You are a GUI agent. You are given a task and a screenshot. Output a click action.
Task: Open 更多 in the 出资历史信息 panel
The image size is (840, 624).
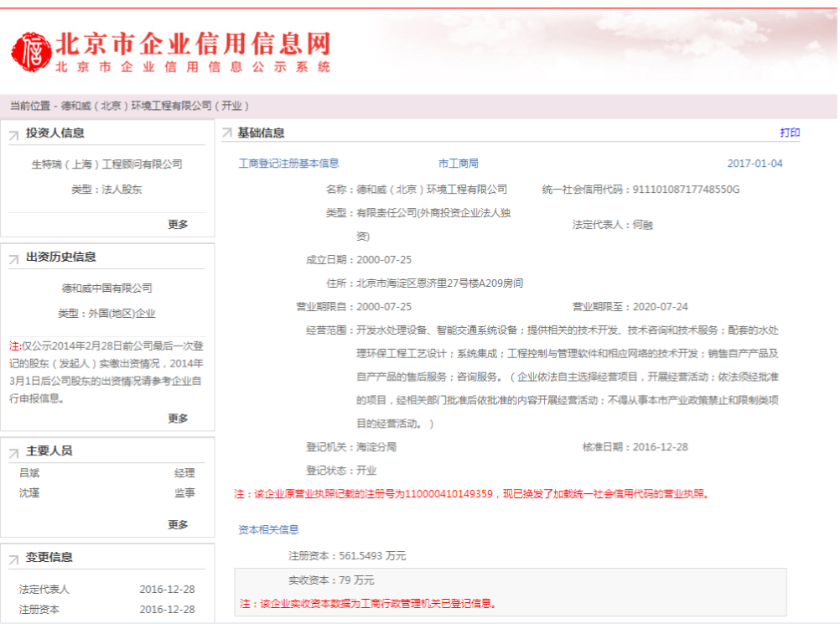pos(178,419)
